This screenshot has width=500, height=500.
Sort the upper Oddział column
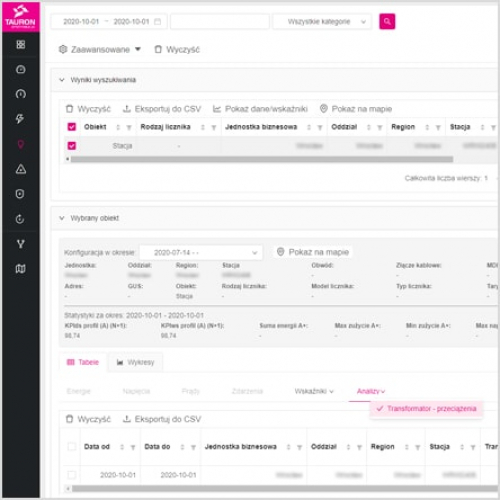[369, 127]
